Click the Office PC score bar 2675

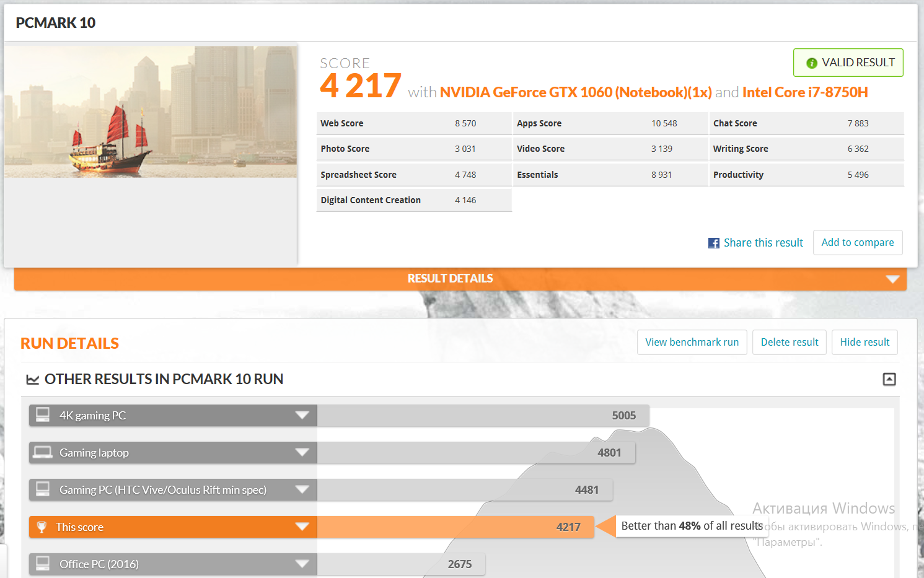401,564
